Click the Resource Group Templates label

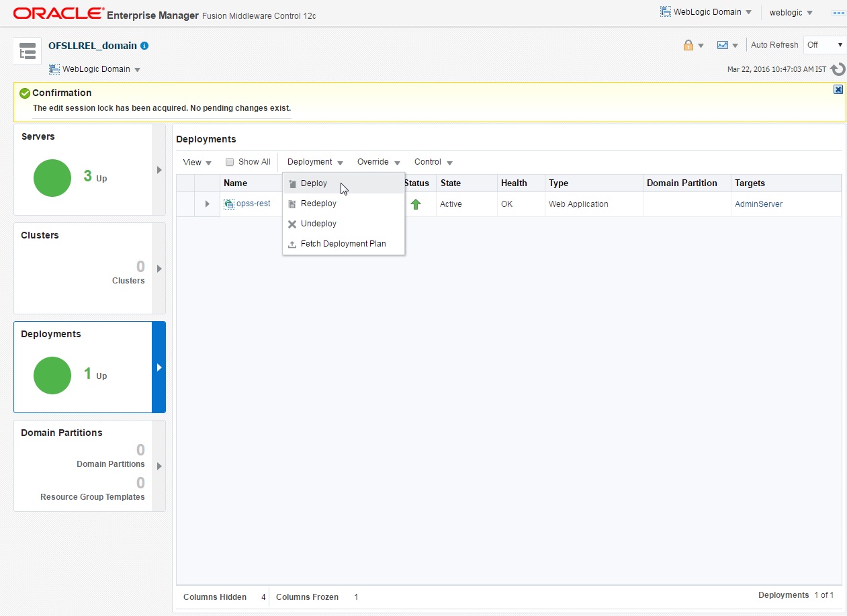coord(93,497)
